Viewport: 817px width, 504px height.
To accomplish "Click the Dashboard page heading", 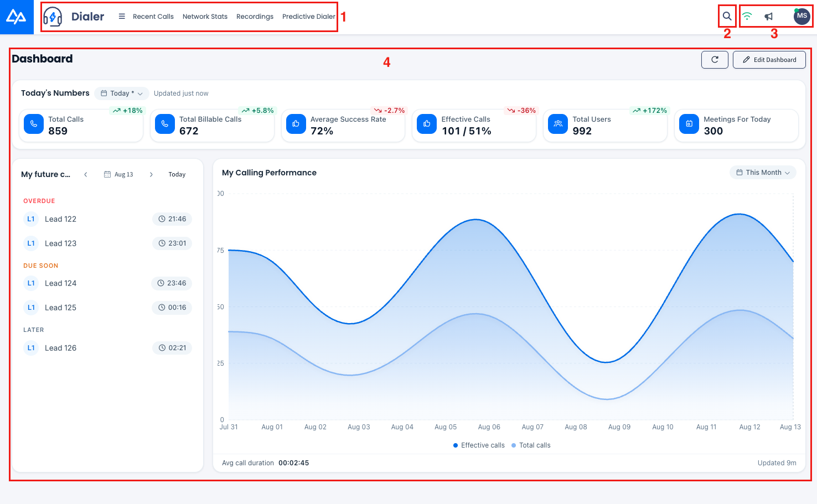I will pyautogui.click(x=42, y=59).
